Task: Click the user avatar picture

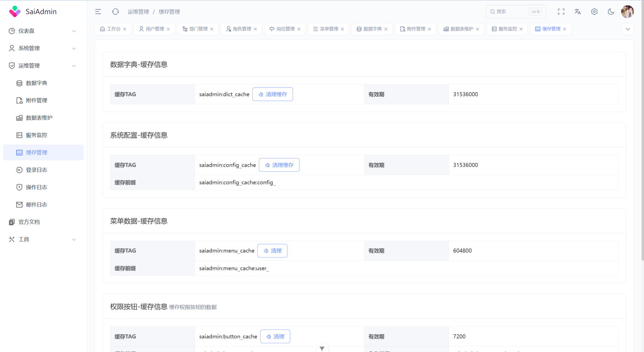Action: 627,12
